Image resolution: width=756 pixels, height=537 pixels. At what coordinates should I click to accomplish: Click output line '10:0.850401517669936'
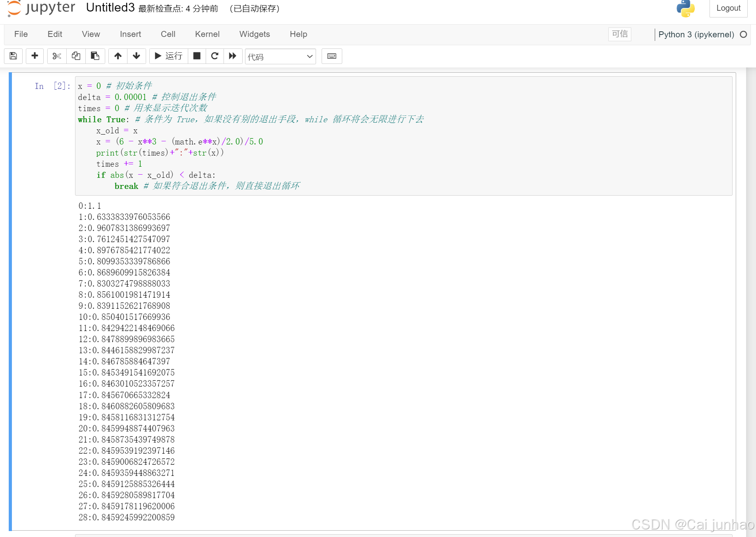124,317
